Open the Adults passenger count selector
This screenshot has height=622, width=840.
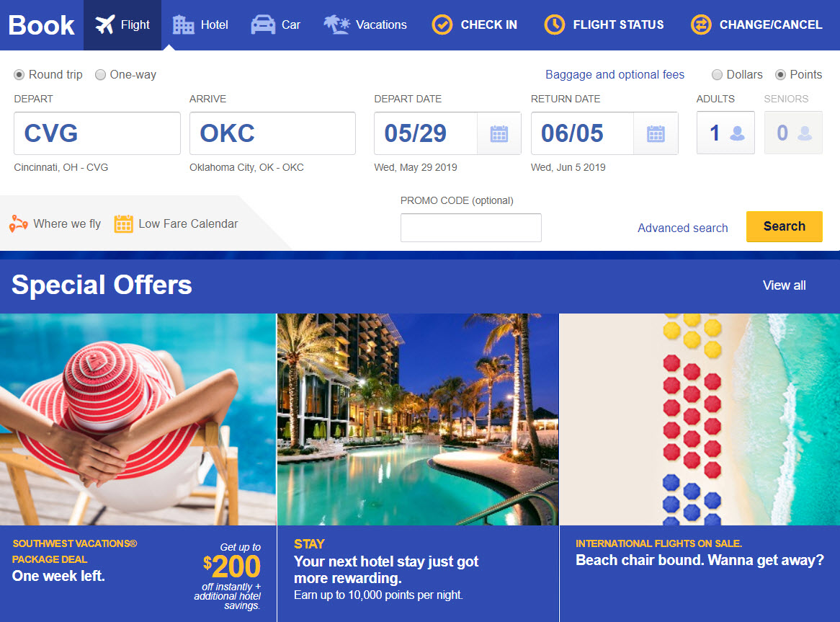[725, 133]
